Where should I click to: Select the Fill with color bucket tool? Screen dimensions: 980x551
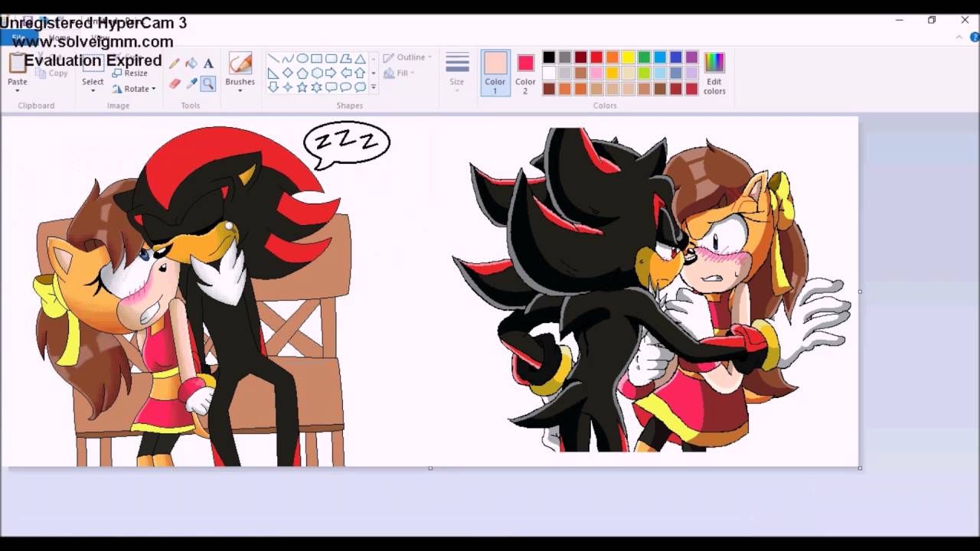pos(191,64)
